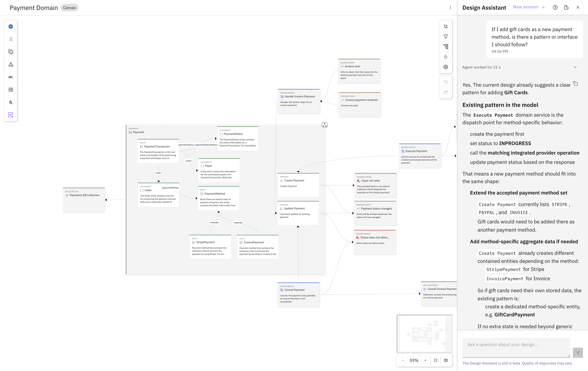Click the 59% zoom level value
The height and width of the screenshot is (371, 588).
[414, 360]
